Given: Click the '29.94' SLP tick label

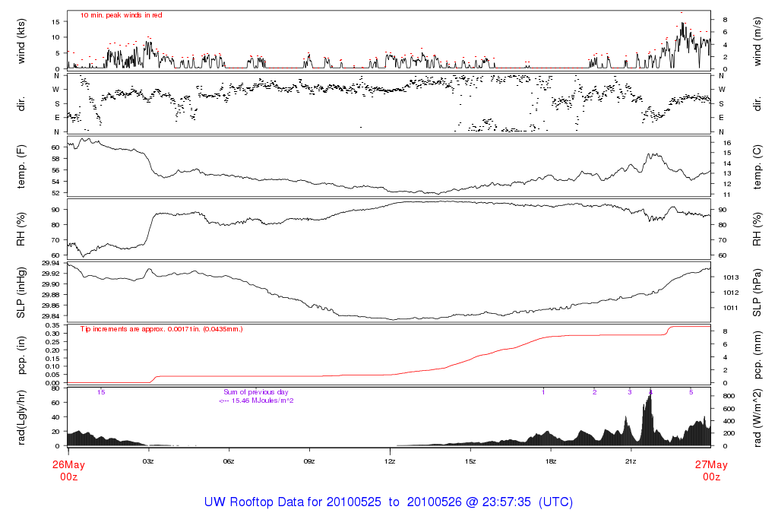Looking at the screenshot, I should (51, 263).
